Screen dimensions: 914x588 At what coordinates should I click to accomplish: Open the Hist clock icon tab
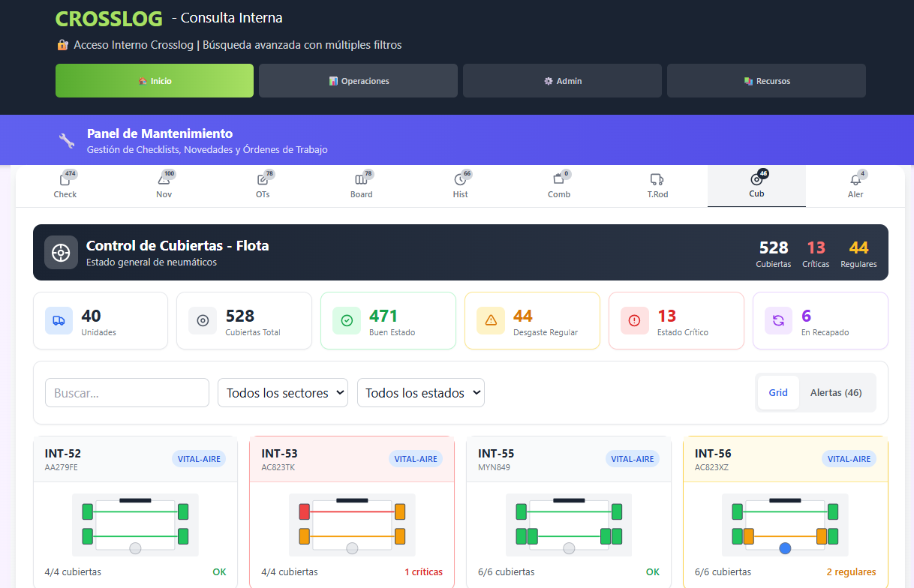pos(460,180)
